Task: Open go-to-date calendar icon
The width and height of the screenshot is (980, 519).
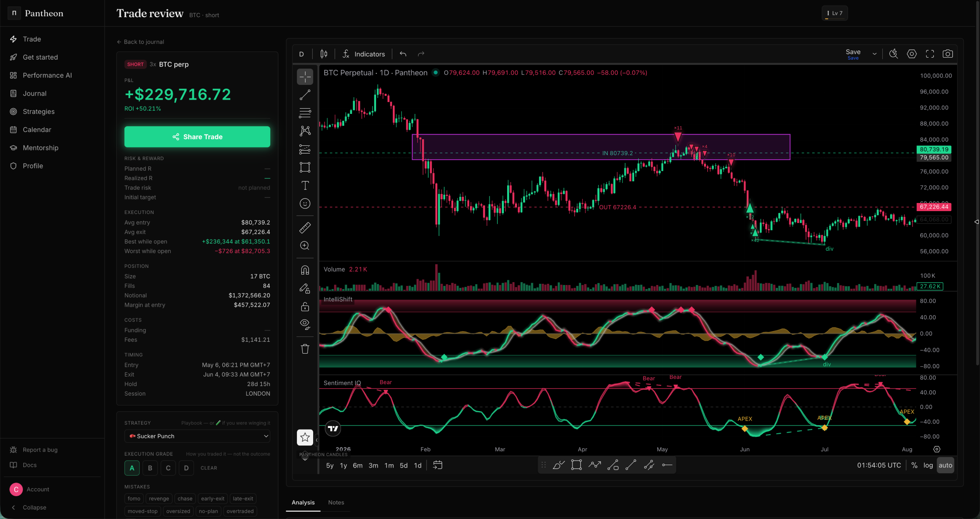Action: click(437, 465)
